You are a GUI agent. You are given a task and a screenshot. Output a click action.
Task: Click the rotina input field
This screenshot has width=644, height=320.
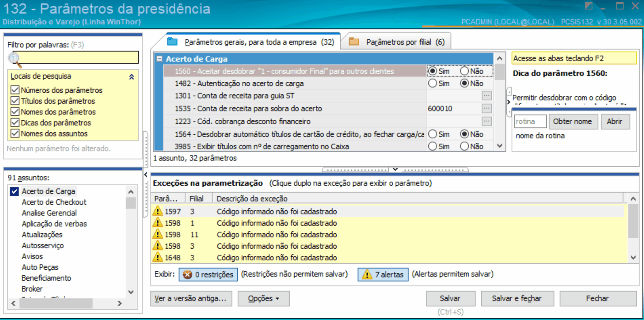click(531, 122)
